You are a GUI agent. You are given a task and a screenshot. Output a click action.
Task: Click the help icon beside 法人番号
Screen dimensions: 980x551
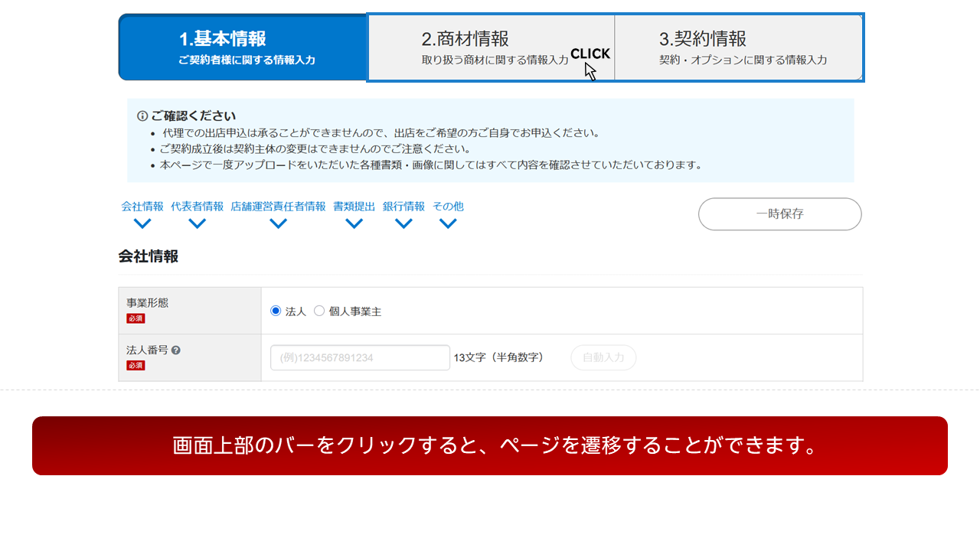coord(176,350)
